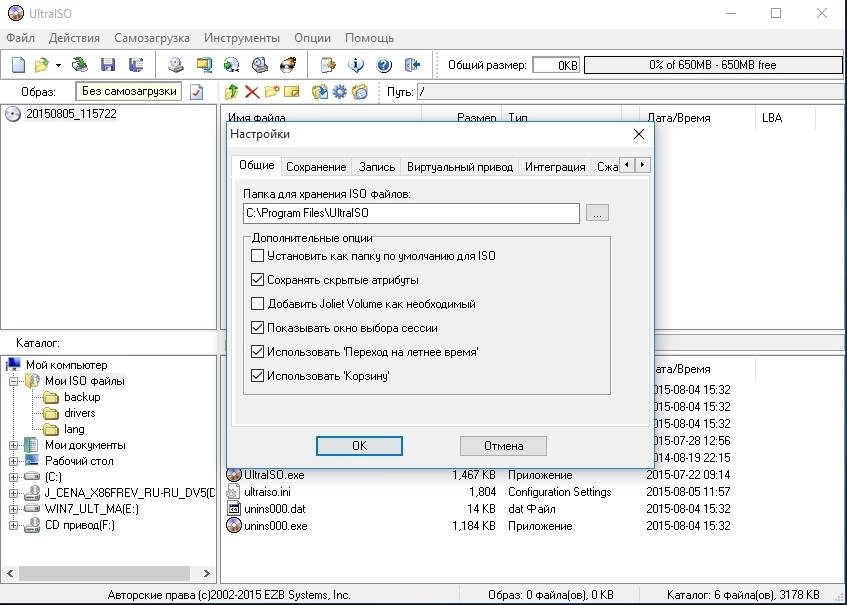847x605 pixels.
Task: Click the Exit door toolbar icon
Action: tap(412, 65)
